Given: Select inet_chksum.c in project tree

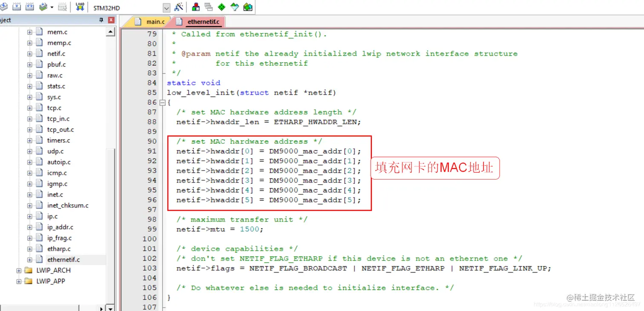Looking at the screenshot, I should point(68,205).
